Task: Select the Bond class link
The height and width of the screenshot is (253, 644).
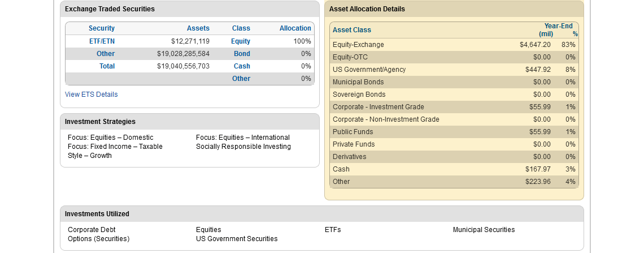Action: (x=242, y=54)
